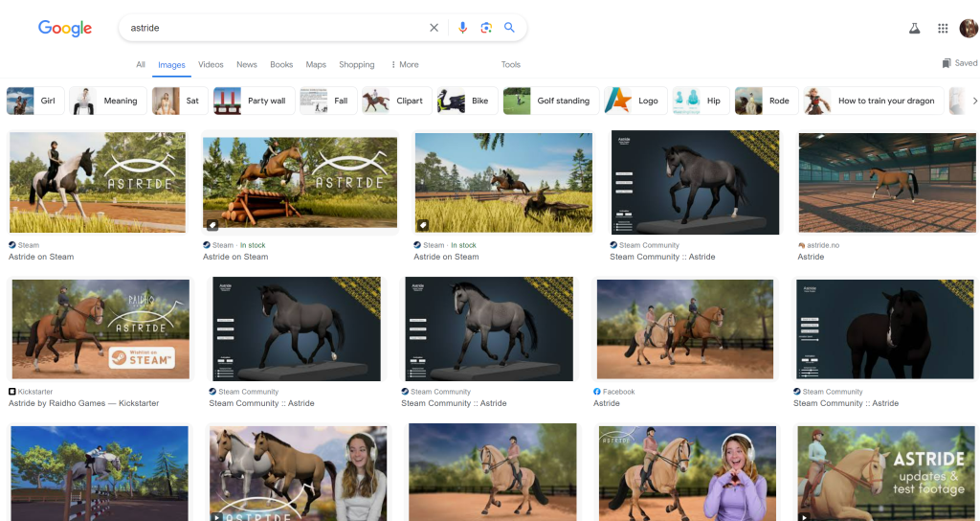The width and height of the screenshot is (980, 521).
Task: Open Search Labs flask icon
Action: pos(914,29)
